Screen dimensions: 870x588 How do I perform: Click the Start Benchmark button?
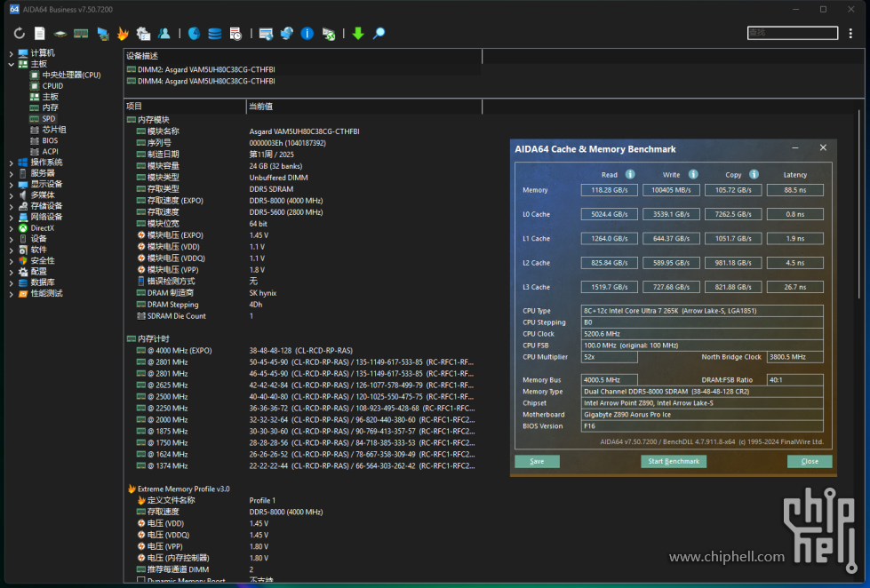pos(674,462)
